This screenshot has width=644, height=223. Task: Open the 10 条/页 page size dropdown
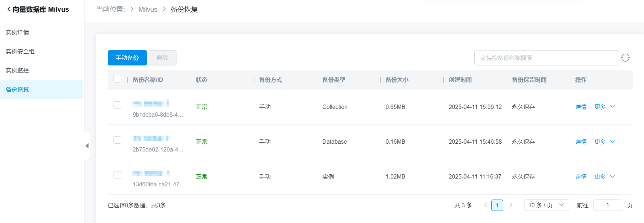(x=546, y=205)
